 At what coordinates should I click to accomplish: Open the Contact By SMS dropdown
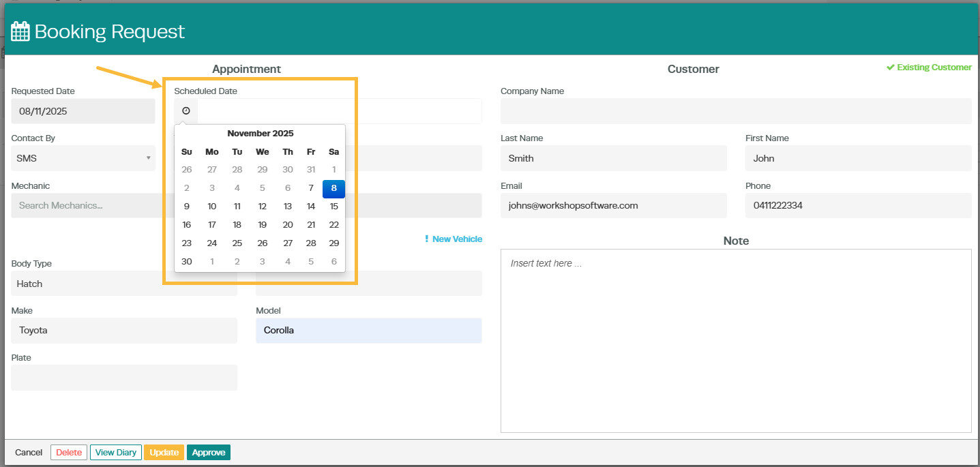[x=83, y=158]
